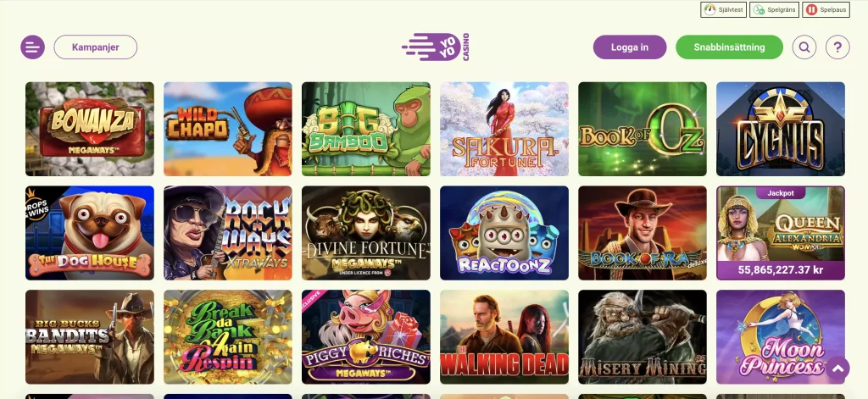Launch the Book of Oz slot

point(643,129)
